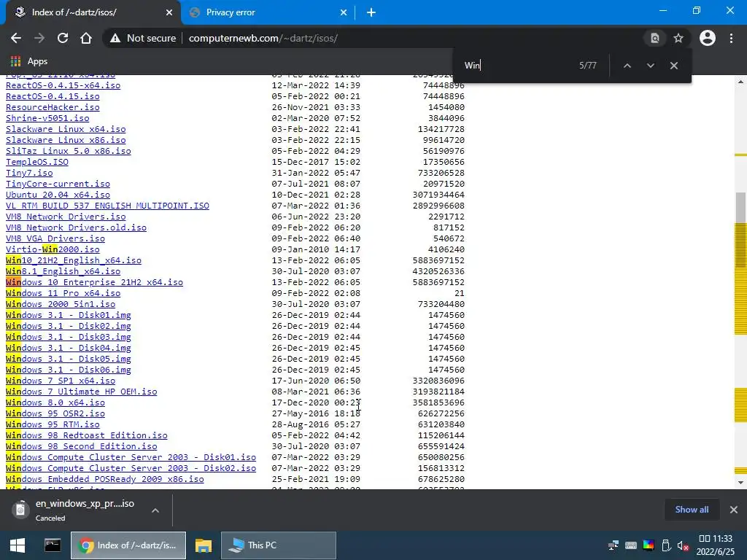Image resolution: width=747 pixels, height=560 pixels.
Task: Open the TempleOS.ISO link
Action: point(37,162)
